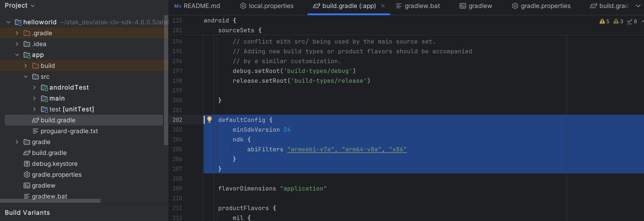Click the green checkmark typo indicator
Image resolution: width=644 pixels, height=221 pixels.
[632, 21]
